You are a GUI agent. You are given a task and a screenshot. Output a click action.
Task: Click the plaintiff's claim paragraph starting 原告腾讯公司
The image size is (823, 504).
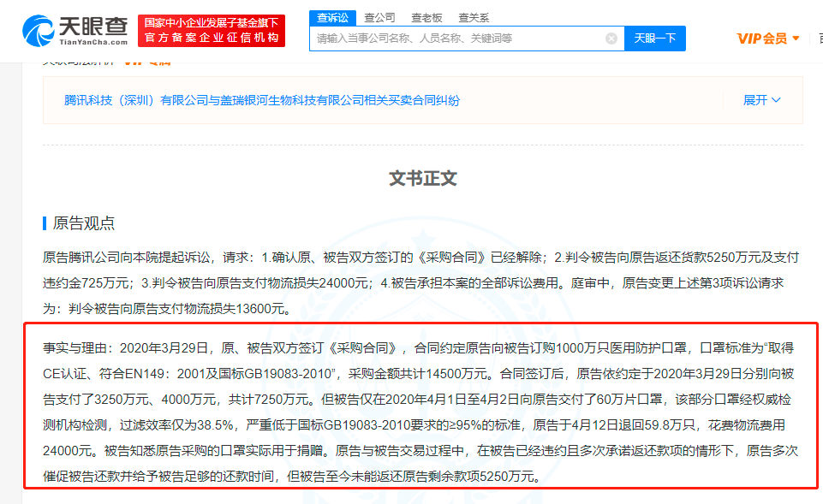[x=420, y=282]
